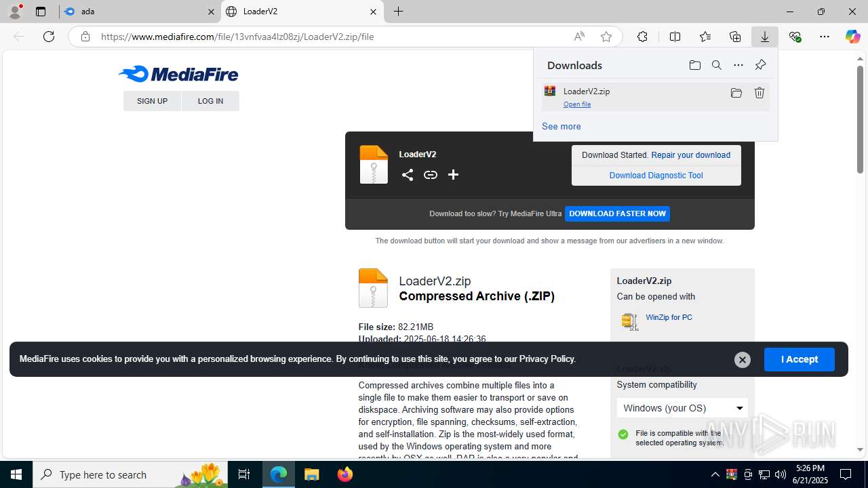
Task: Open the Extensions icon
Action: click(642, 37)
